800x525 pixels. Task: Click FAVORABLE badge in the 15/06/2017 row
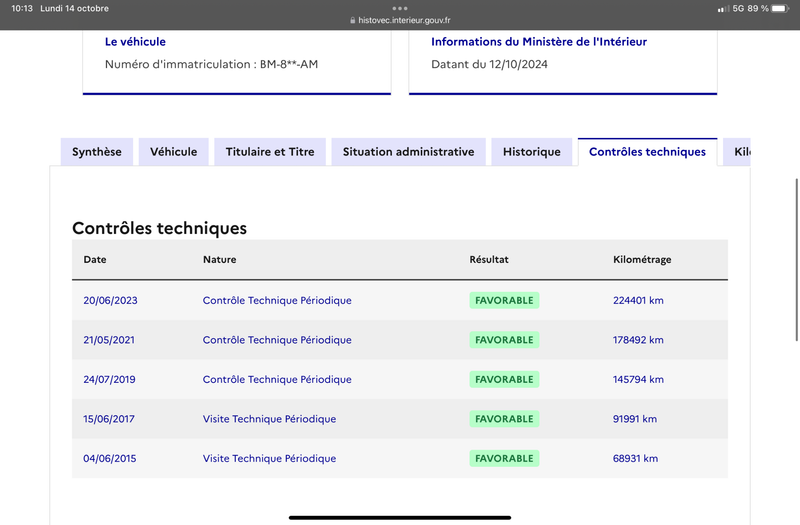tap(504, 419)
